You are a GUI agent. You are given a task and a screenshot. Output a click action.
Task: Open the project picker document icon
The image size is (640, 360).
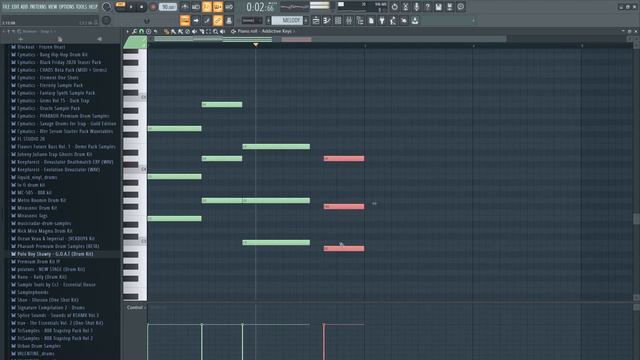[371, 20]
